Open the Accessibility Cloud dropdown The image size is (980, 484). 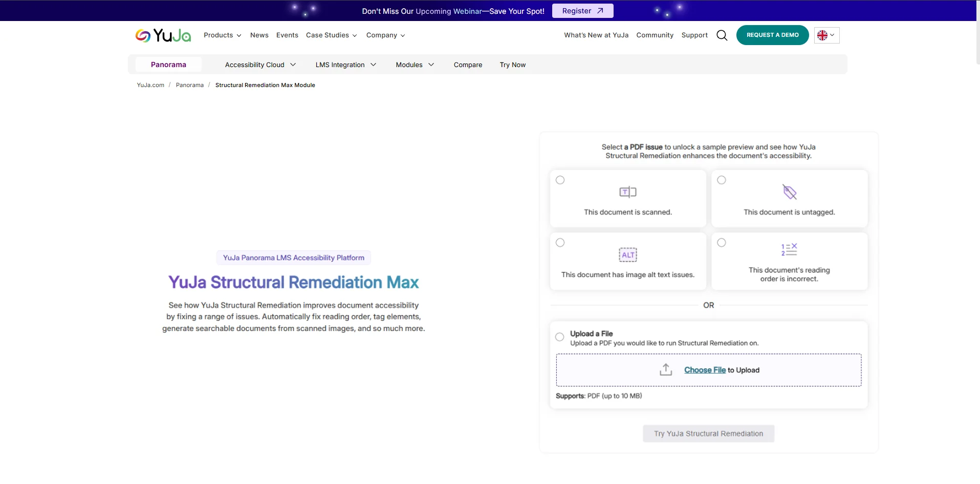[x=260, y=65]
